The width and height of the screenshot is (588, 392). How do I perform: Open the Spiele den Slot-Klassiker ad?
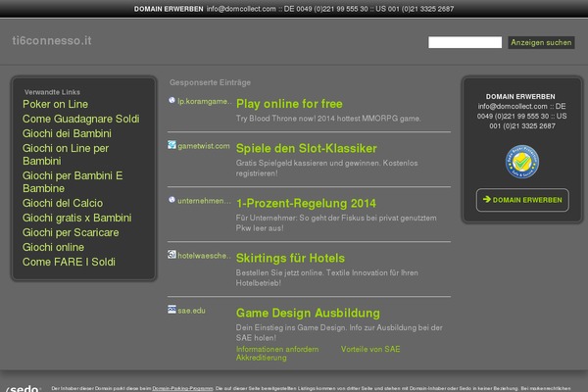coord(307,149)
